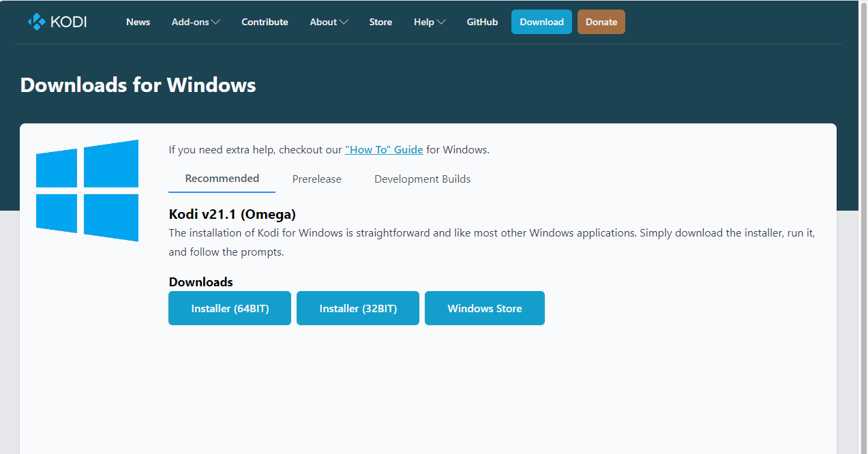This screenshot has height=454, width=868.
Task: Open the News page
Action: pos(138,22)
